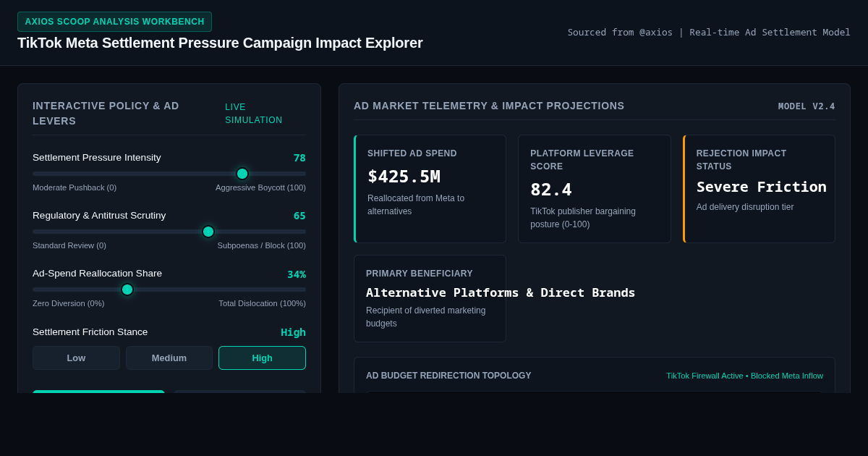This screenshot has height=456, width=868.
Task: Click the Sourced from @axios text
Action: (x=709, y=33)
